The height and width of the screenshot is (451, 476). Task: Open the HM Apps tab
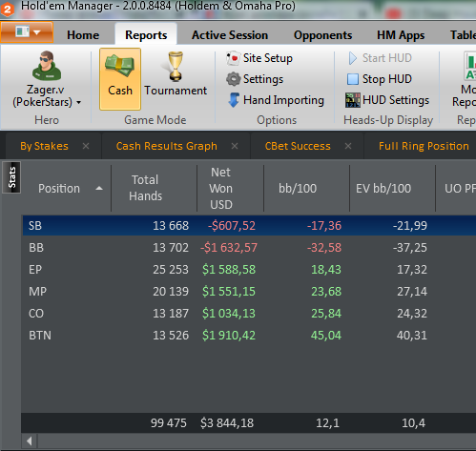click(401, 35)
